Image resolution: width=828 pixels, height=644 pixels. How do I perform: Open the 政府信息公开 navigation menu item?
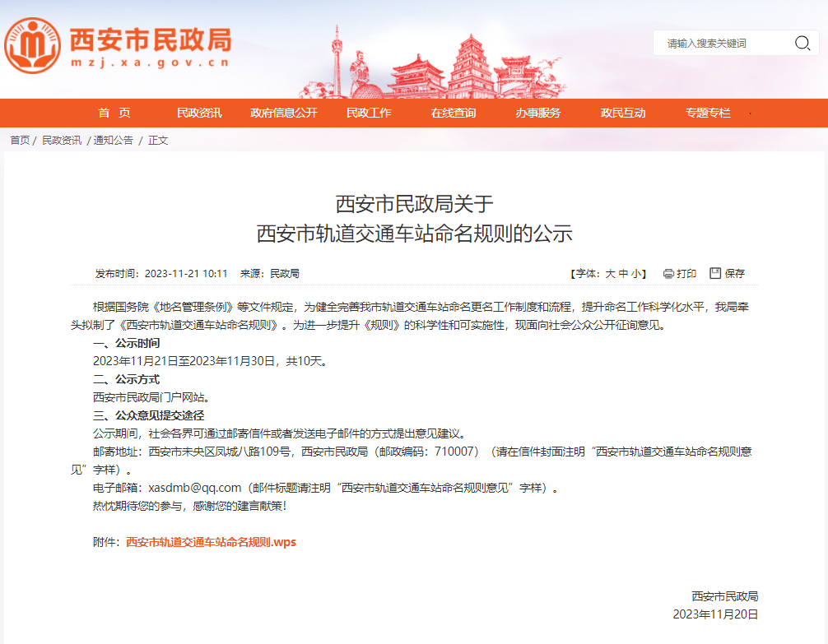[284, 113]
